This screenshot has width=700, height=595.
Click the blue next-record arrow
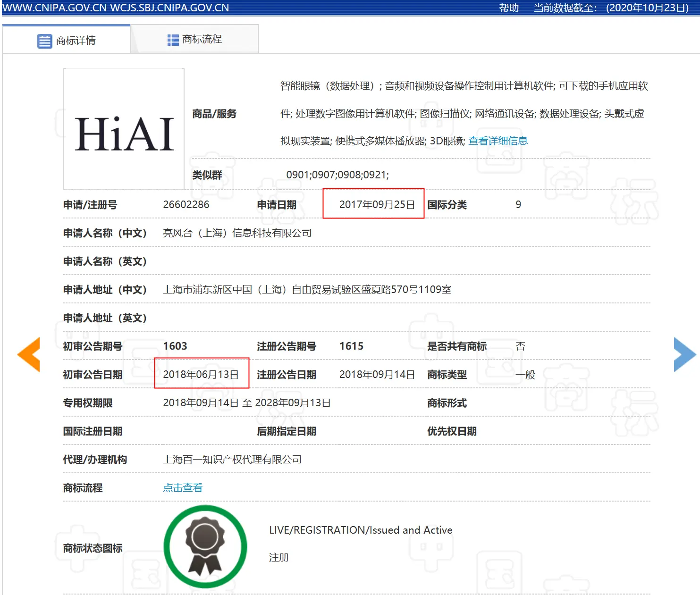click(684, 354)
